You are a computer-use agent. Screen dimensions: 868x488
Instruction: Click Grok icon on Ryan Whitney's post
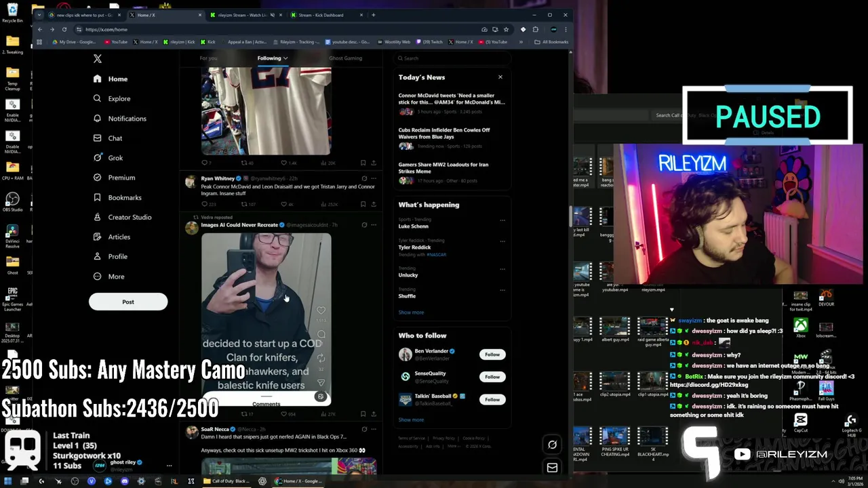click(x=364, y=178)
